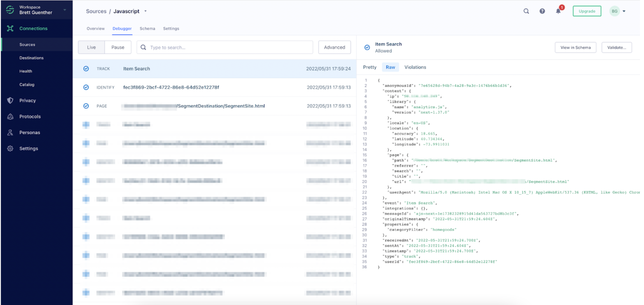The height and width of the screenshot is (305, 644).
Task: Select the Violations tab
Action: click(415, 67)
